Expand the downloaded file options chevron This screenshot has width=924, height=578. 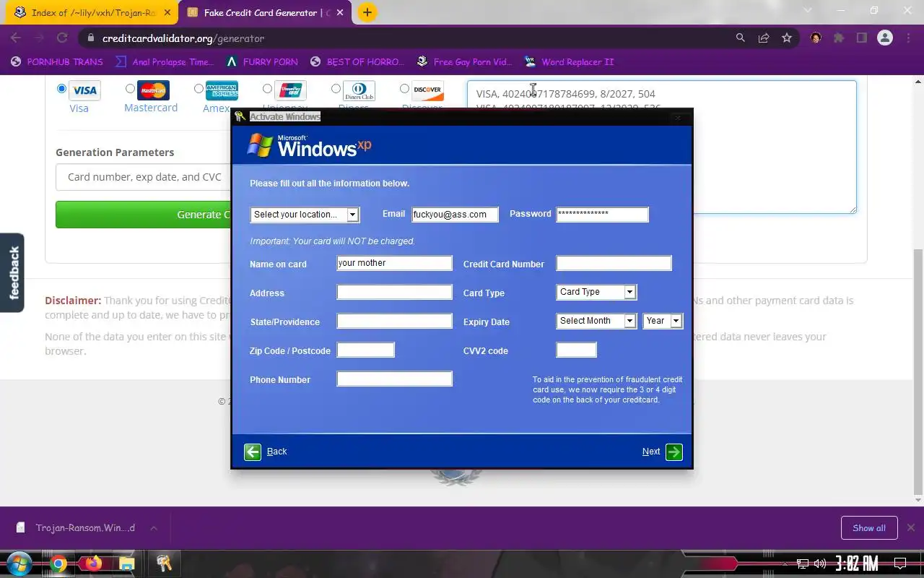tap(153, 528)
